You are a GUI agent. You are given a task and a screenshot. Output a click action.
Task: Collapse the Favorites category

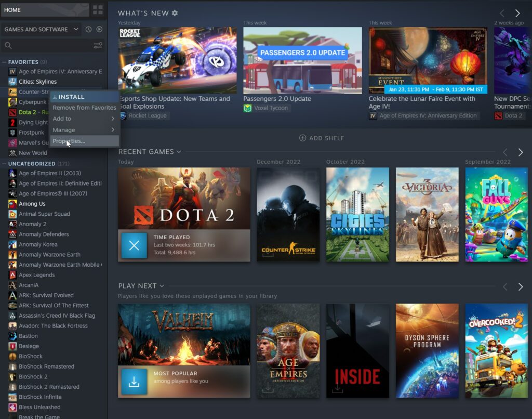pos(5,62)
